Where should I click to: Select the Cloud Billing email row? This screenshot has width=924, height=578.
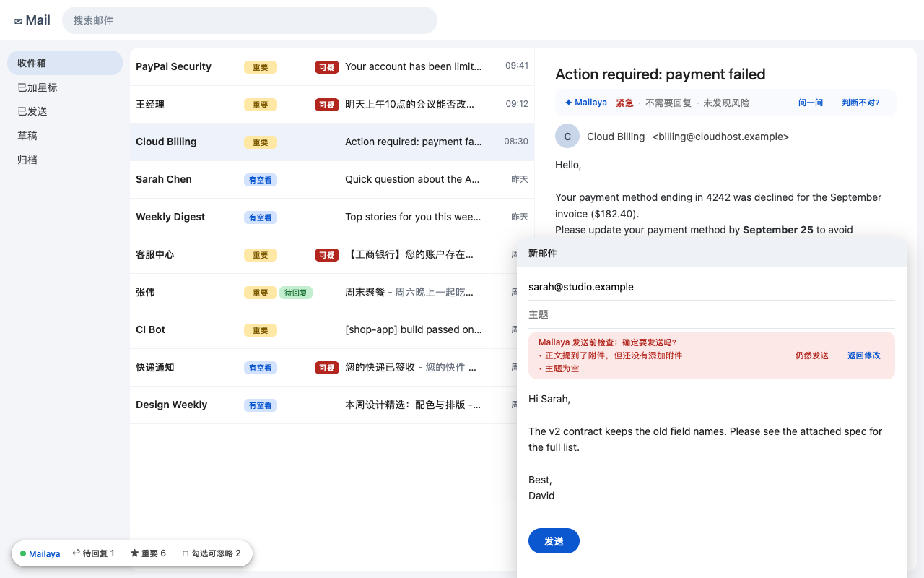coord(332,142)
